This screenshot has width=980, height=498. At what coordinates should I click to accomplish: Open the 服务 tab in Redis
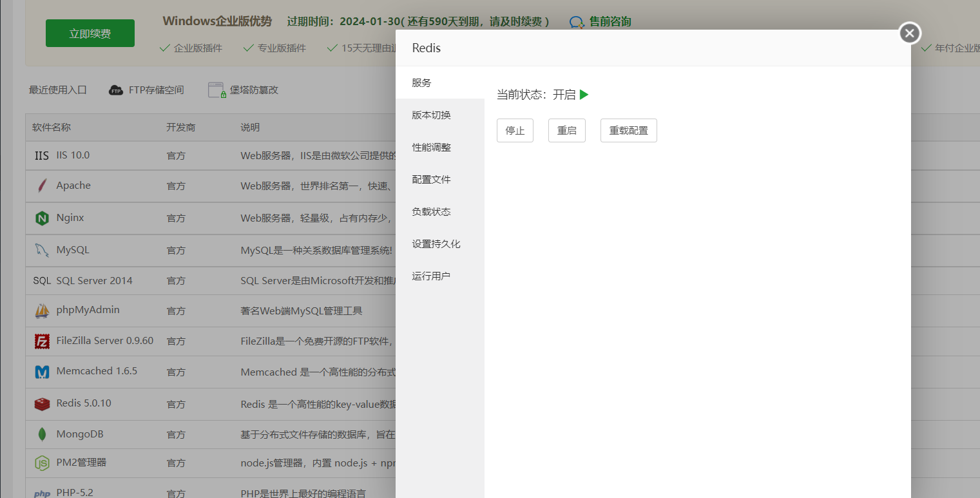click(x=440, y=83)
